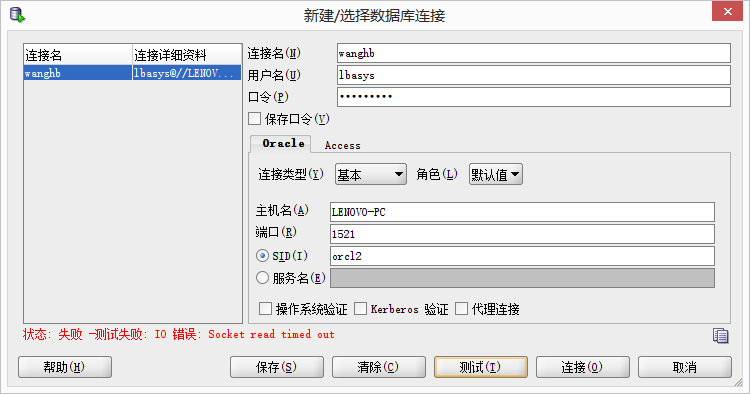
Task: Focus the SID field containing orcl2
Action: click(522, 256)
